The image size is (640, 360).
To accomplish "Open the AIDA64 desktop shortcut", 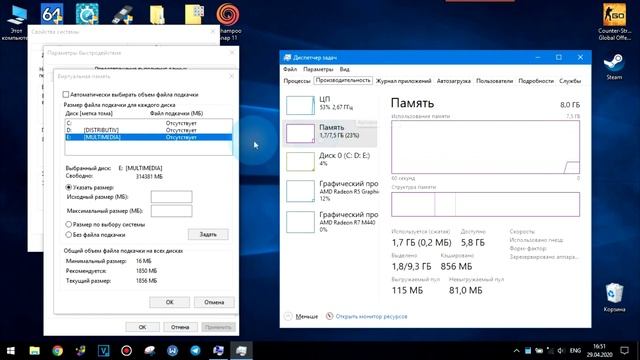I will pos(52,14).
